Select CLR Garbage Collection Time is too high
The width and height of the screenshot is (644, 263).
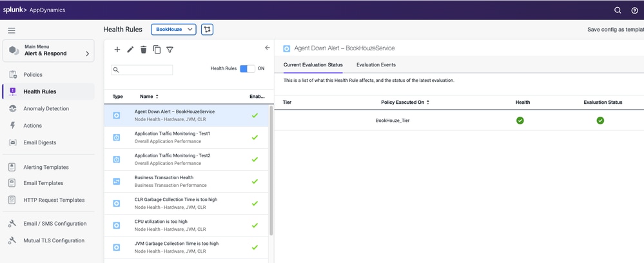(x=186, y=204)
